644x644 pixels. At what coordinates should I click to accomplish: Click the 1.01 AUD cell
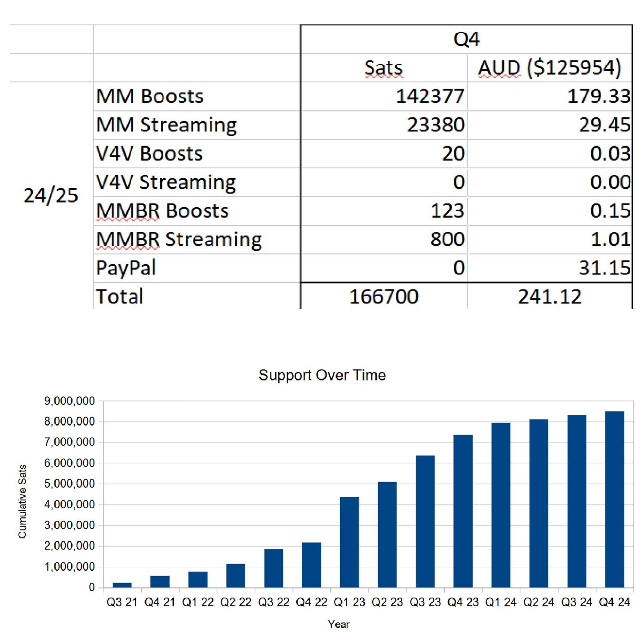(550, 240)
